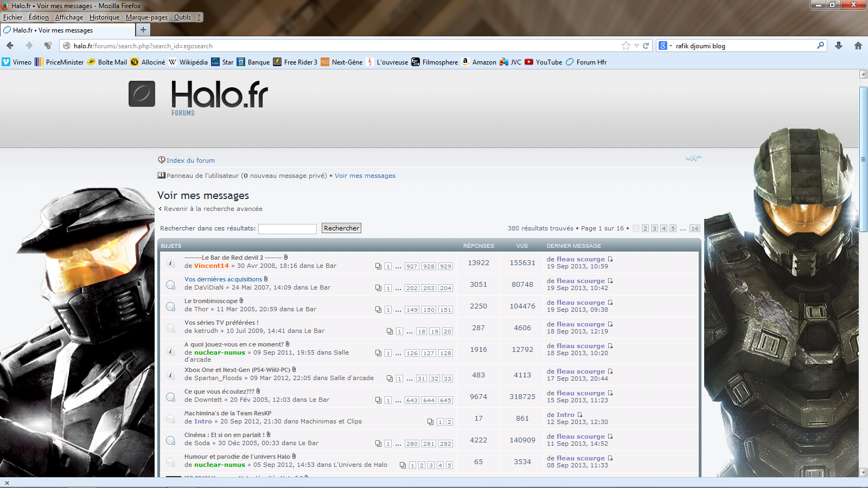This screenshot has width=868, height=488.
Task: Click the Halo.fr forums logo
Action: pos(219,96)
